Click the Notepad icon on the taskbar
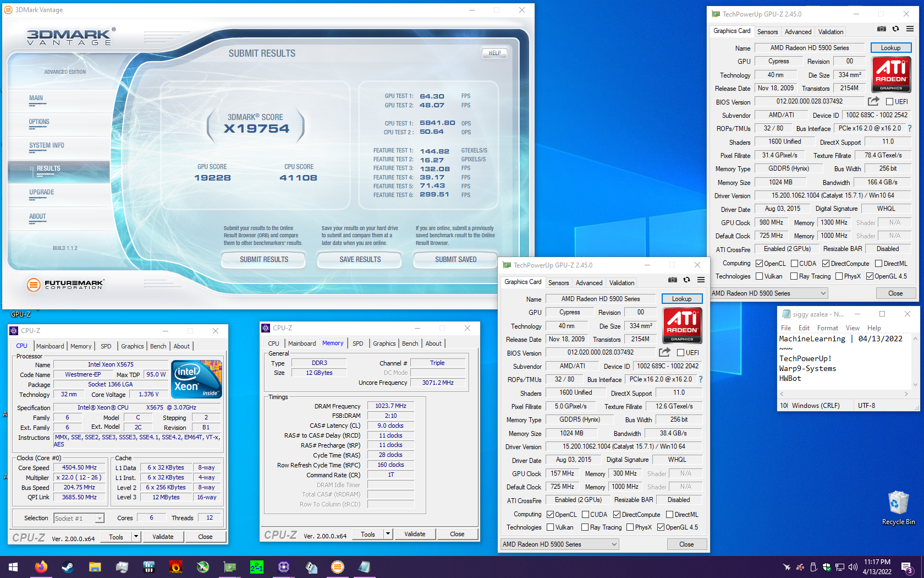Viewport: 924px width, 578px height. [x=364, y=566]
